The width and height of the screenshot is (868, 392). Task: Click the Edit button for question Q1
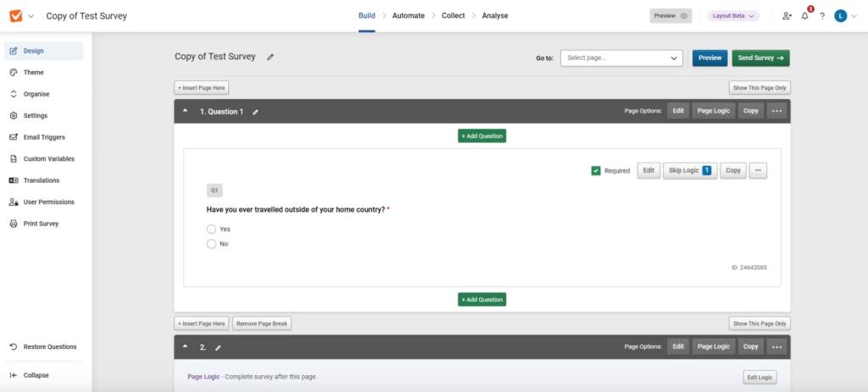click(648, 171)
